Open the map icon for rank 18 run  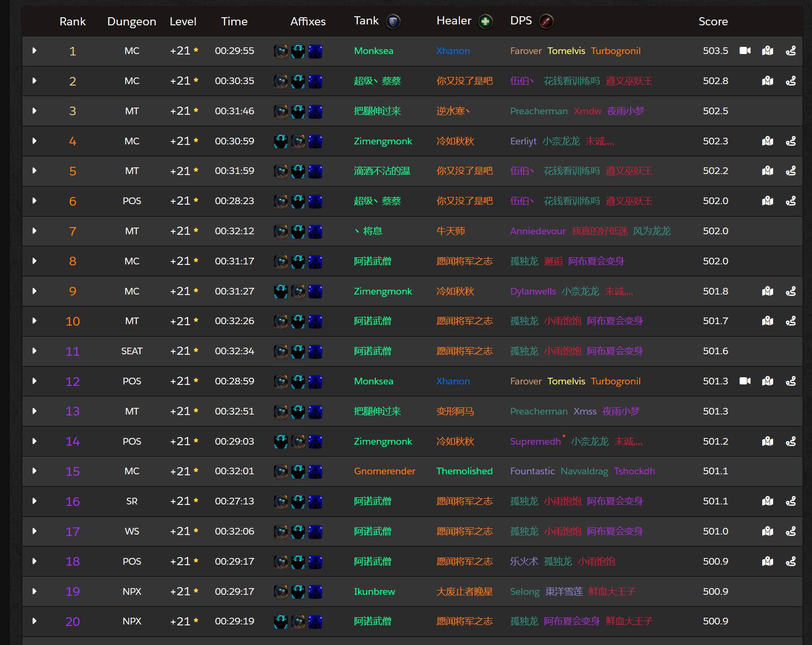click(768, 561)
